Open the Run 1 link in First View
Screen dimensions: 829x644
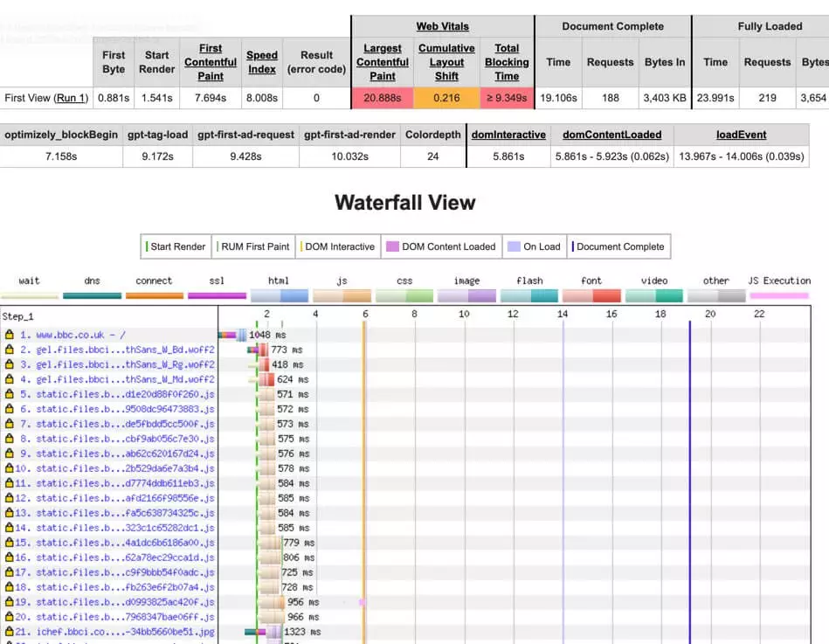pos(72,98)
